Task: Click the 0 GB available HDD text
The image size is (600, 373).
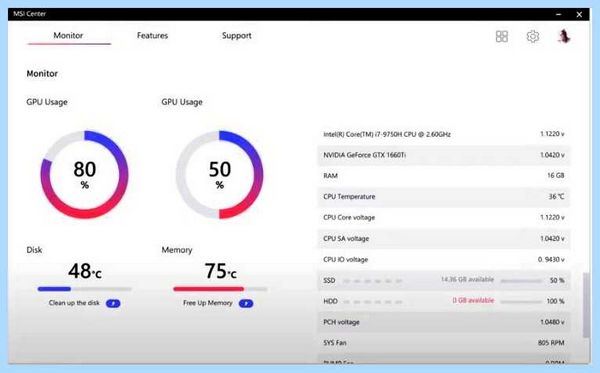Action: (x=473, y=300)
